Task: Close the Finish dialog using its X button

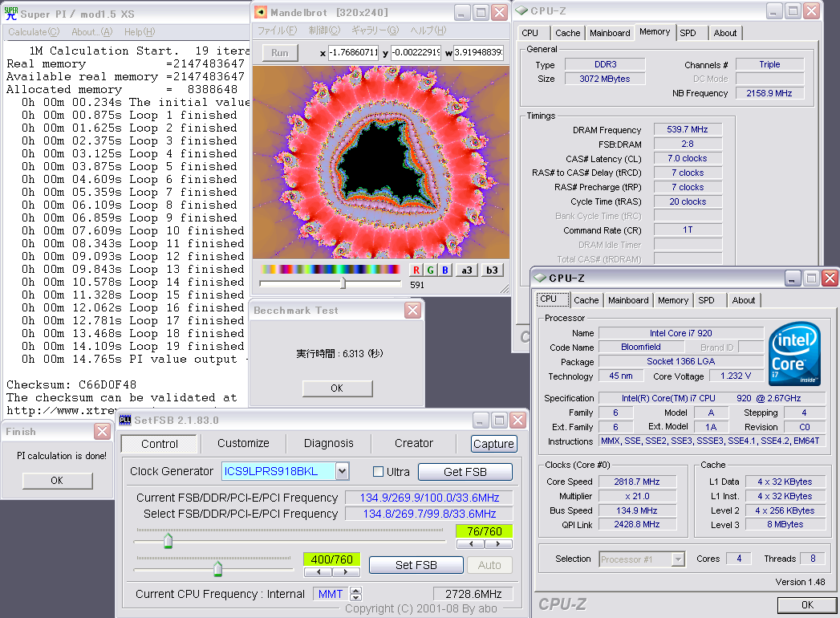Action: 102,431
